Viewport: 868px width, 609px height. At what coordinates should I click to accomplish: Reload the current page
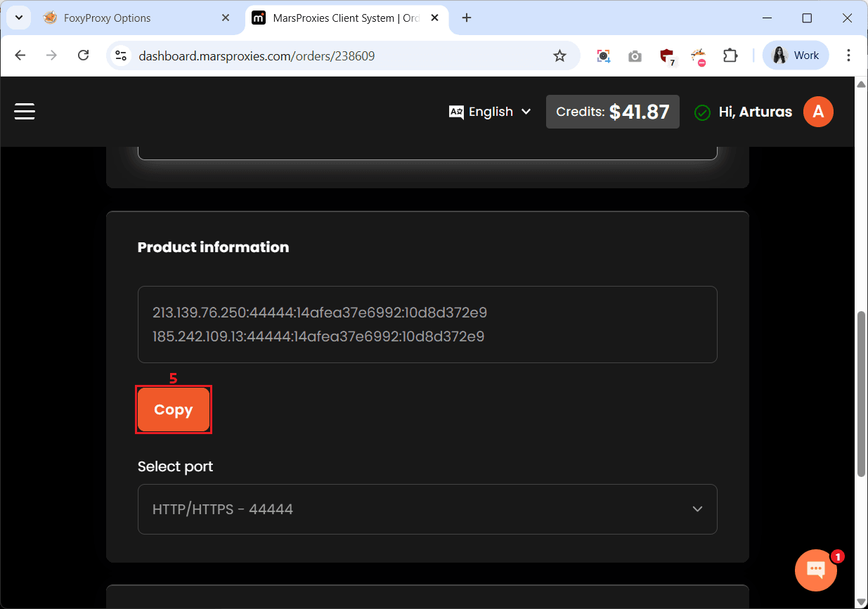84,55
